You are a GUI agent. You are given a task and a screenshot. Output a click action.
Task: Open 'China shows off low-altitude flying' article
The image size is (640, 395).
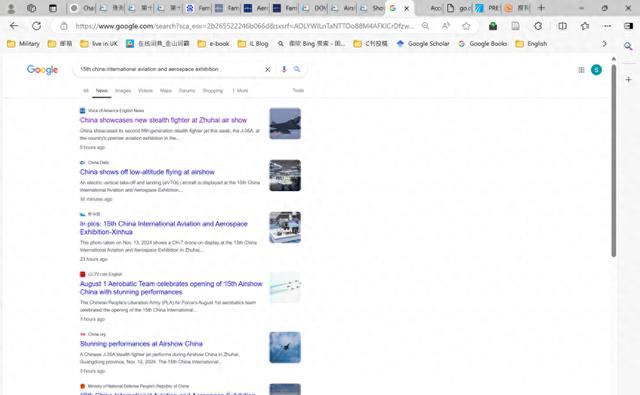point(147,172)
